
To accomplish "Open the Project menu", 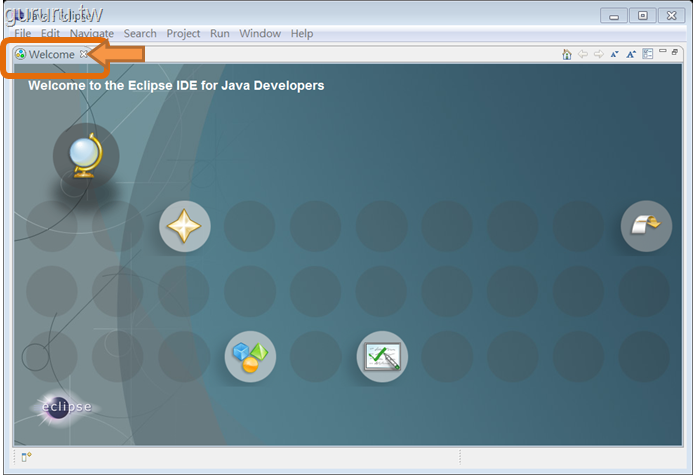I will [x=183, y=34].
